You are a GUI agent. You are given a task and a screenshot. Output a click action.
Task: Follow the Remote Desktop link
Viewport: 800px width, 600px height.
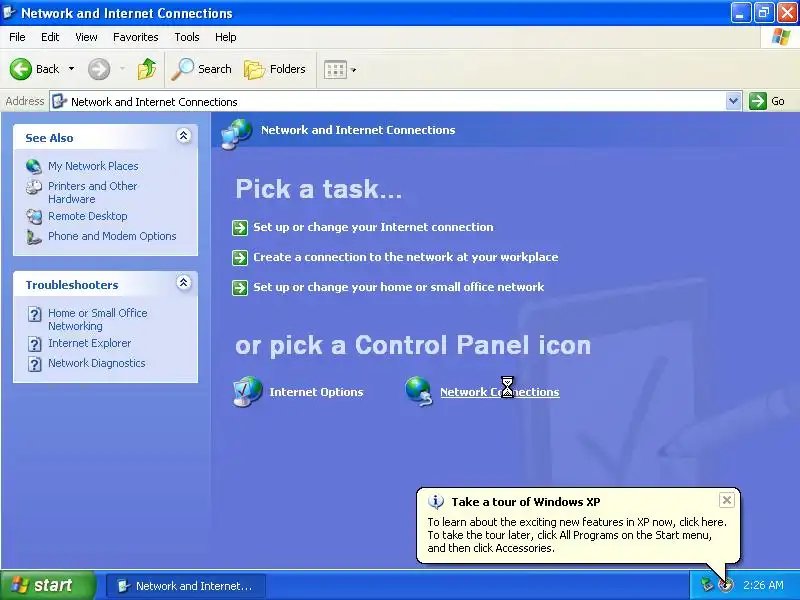pos(88,216)
